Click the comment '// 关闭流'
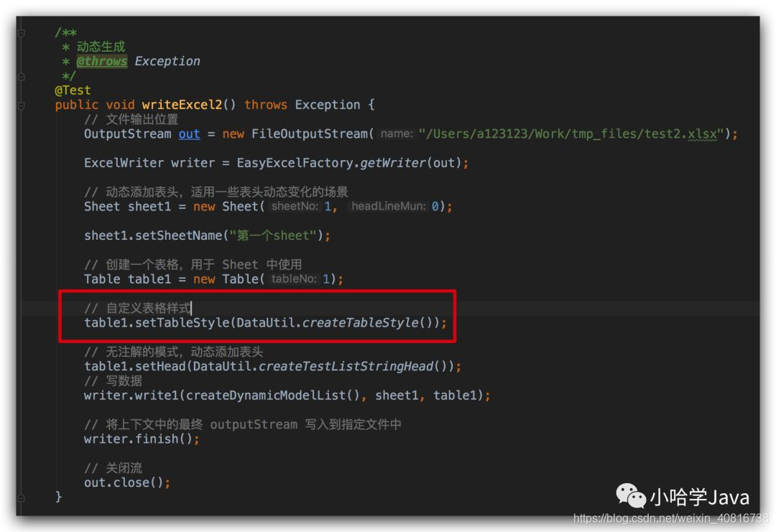 coord(114,468)
